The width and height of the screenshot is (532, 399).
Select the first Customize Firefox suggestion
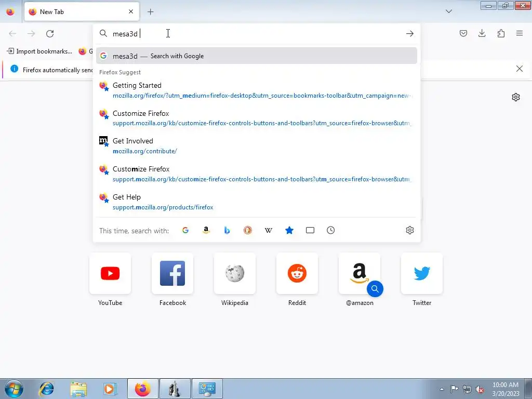[257, 118]
